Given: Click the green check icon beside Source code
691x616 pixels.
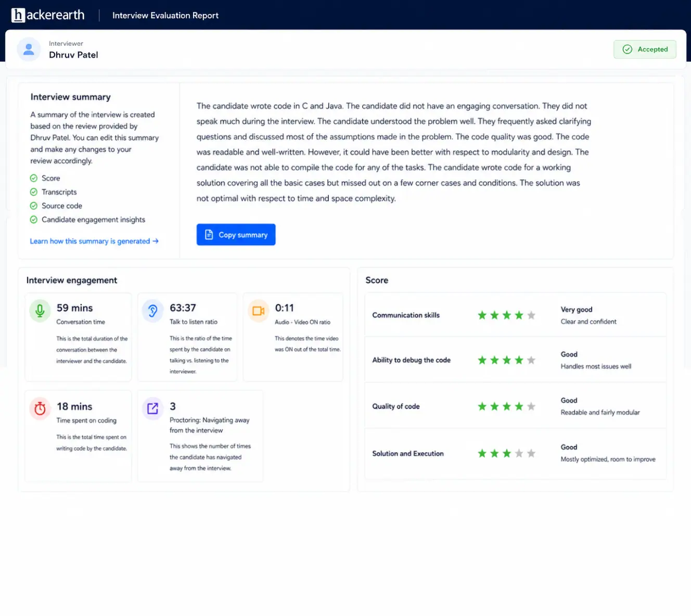Looking at the screenshot, I should point(34,206).
